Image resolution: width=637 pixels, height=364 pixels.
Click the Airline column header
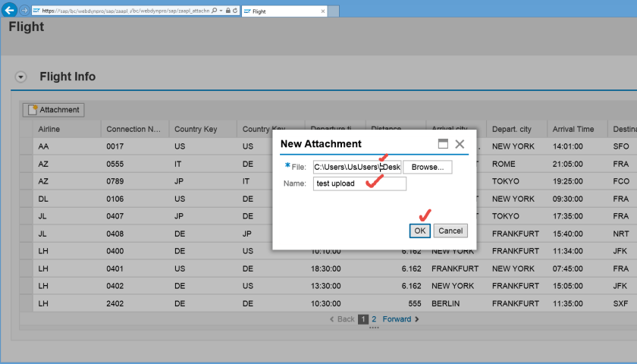[67, 129]
